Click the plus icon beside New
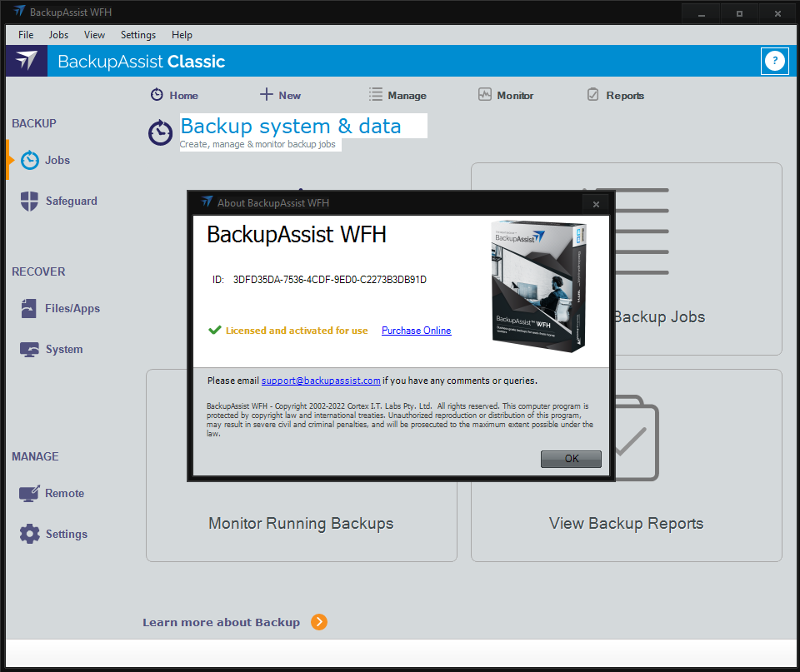This screenshot has height=672, width=800. [267, 94]
